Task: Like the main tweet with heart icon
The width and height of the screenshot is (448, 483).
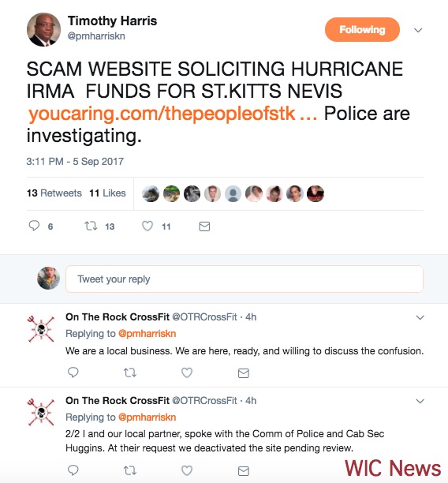Action: click(x=147, y=226)
